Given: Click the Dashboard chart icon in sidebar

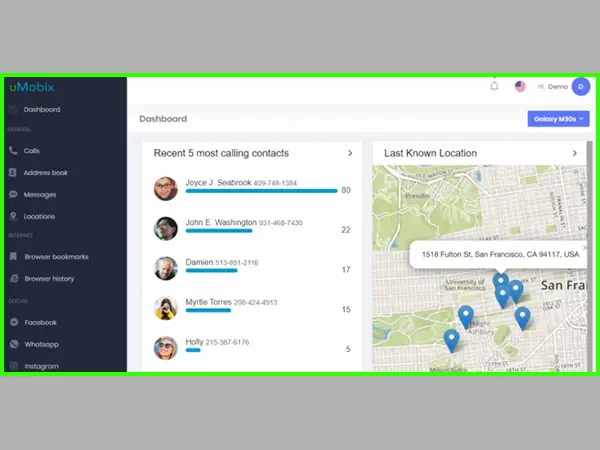Looking at the screenshot, I should click(x=13, y=109).
